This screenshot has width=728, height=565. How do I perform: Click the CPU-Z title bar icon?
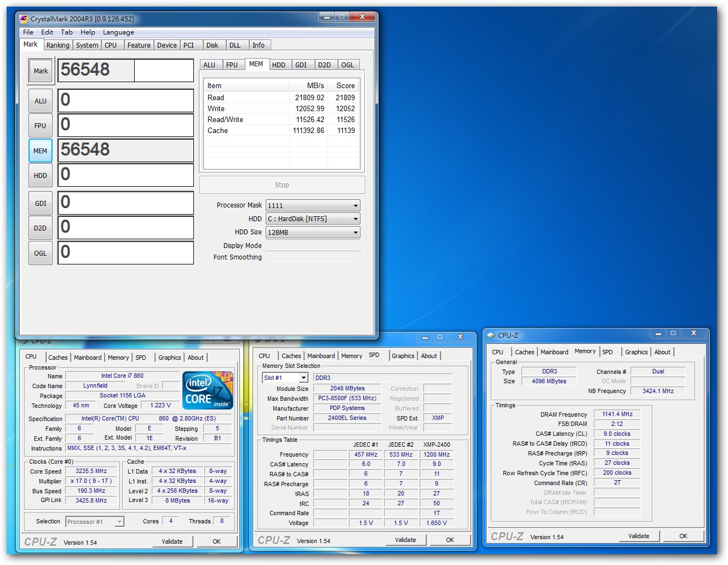(x=491, y=335)
